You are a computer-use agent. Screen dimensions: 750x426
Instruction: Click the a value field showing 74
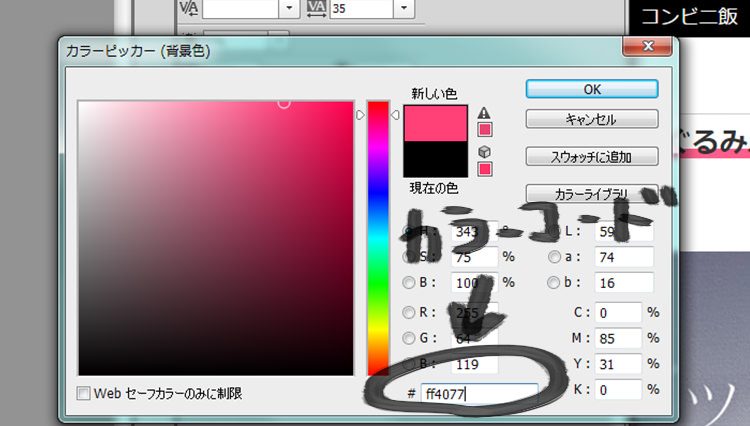point(624,257)
